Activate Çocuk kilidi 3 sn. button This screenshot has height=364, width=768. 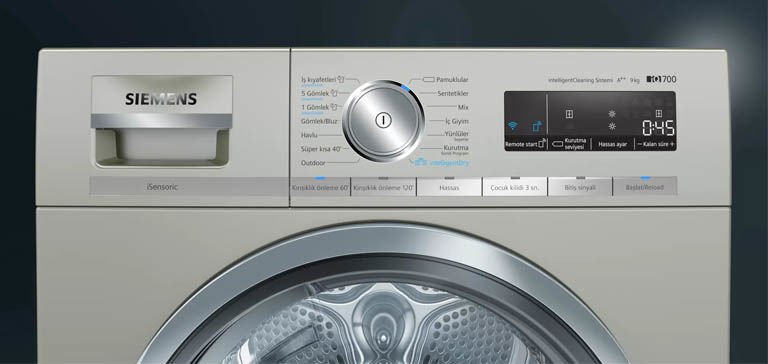tap(514, 187)
